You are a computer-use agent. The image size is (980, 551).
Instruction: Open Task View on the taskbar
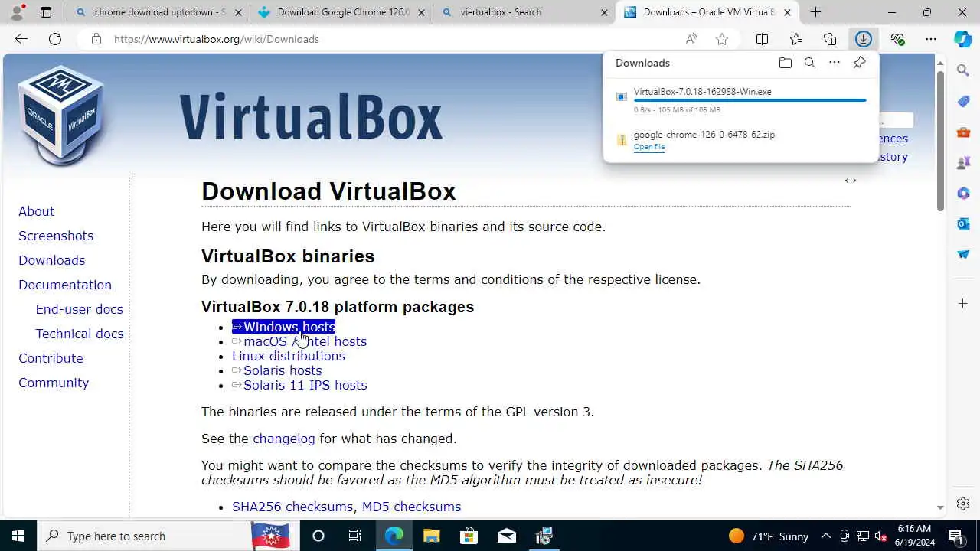click(355, 536)
